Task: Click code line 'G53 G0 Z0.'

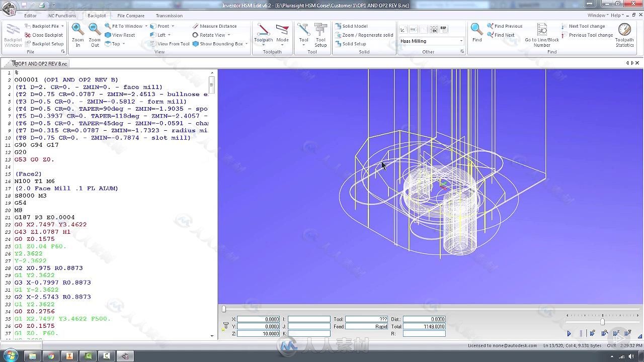Action: click(x=34, y=159)
